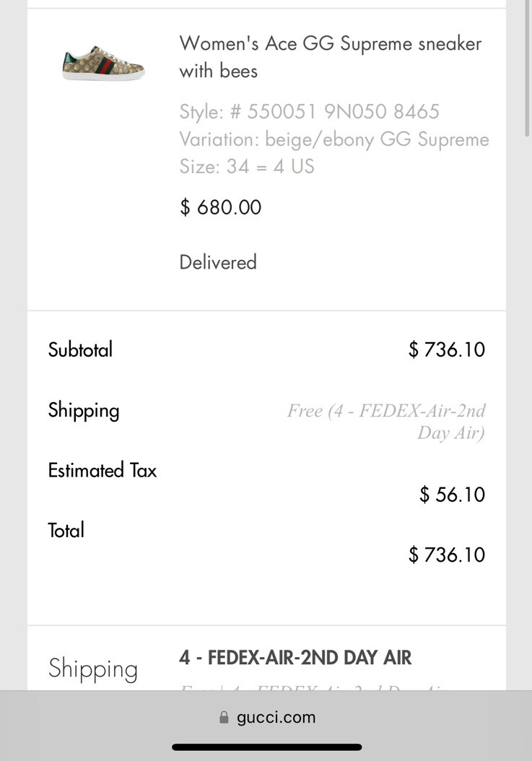The image size is (532, 761).
Task: Open the sneaker product thumbnail
Action: (103, 62)
